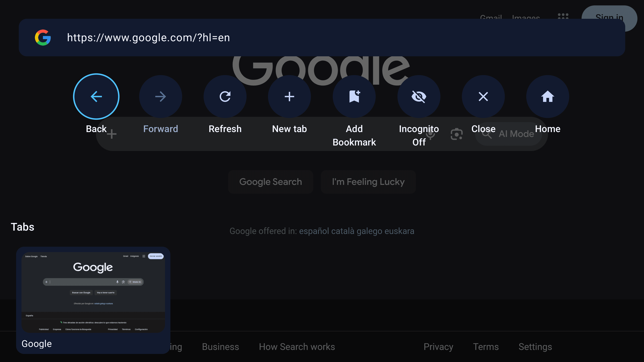The width and height of the screenshot is (644, 362).
Task: Click the I'm Feeling Lucky button
Action: click(x=368, y=182)
